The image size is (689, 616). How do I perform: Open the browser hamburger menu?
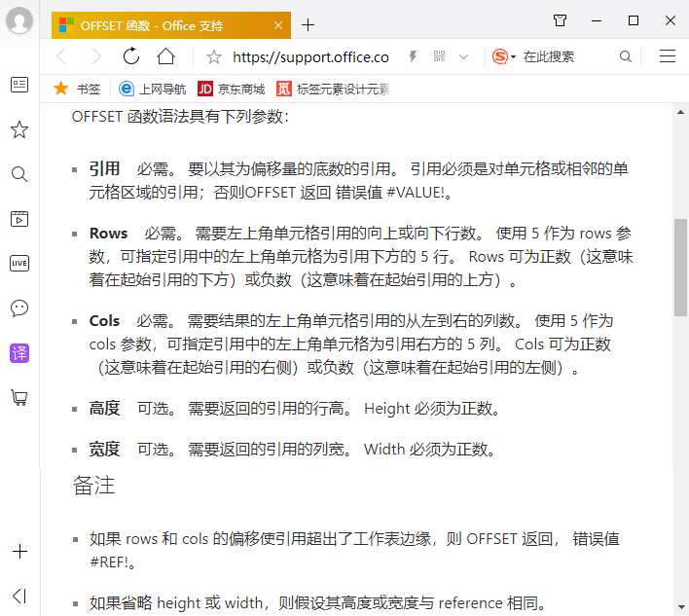coord(668,56)
